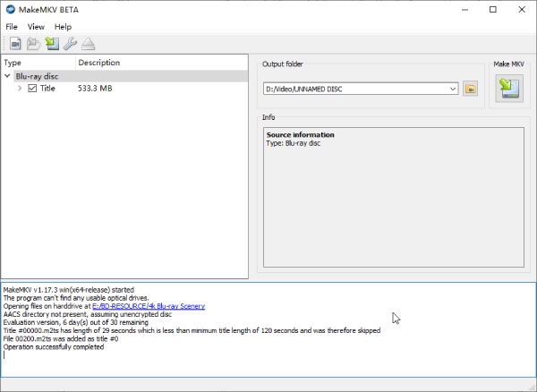Expand the Title tree node
The height and width of the screenshot is (392, 537).
(20, 89)
